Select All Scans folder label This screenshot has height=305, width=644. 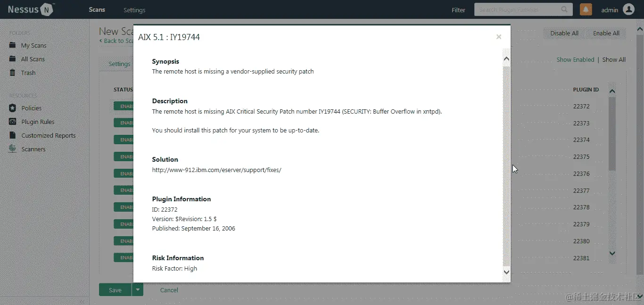pyautogui.click(x=33, y=59)
